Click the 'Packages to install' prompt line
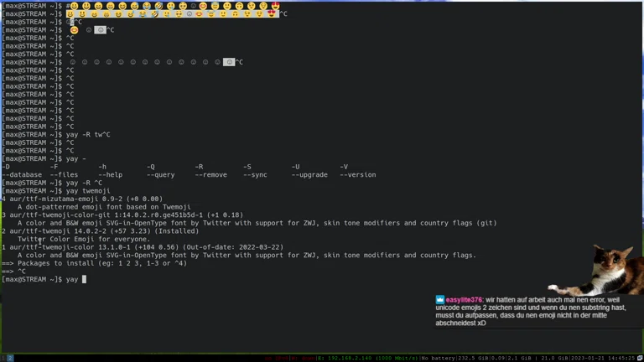 click(95, 263)
